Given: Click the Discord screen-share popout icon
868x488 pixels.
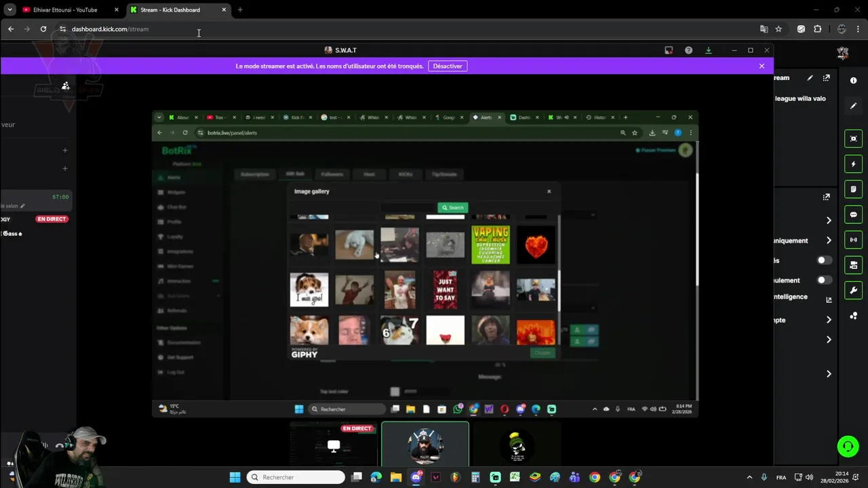Looking at the screenshot, I should 669,50.
